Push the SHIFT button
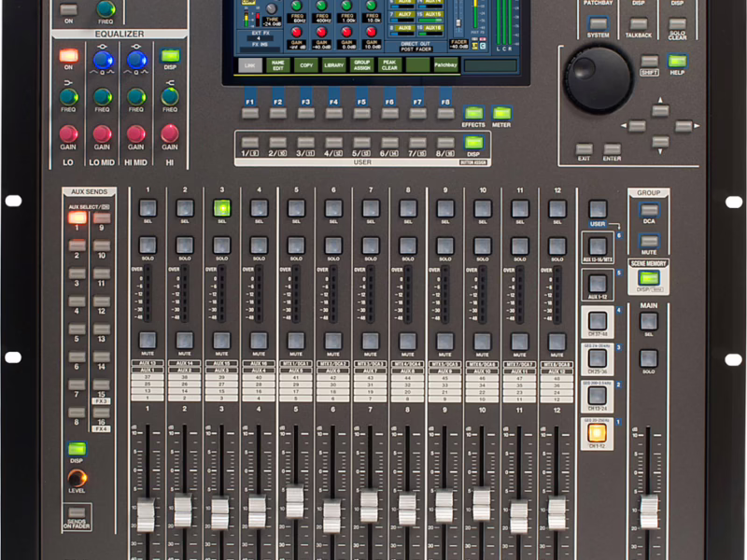The width and height of the screenshot is (747, 560). (649, 61)
